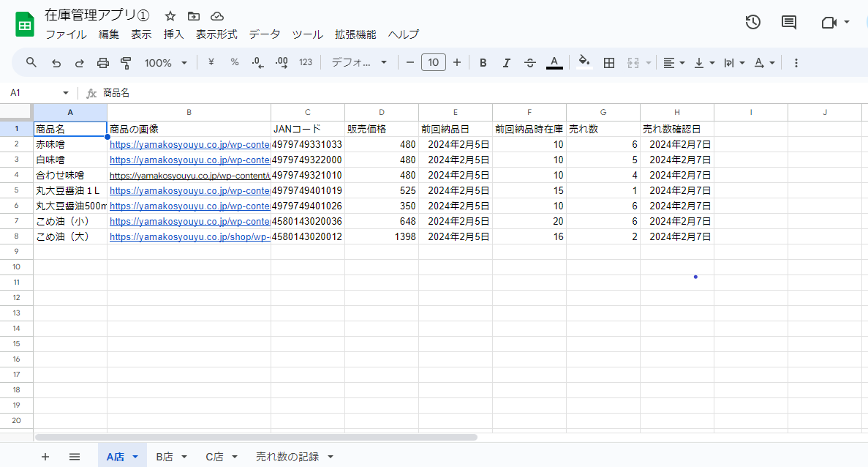
Task: Open the comments panel icon
Action: click(x=789, y=22)
